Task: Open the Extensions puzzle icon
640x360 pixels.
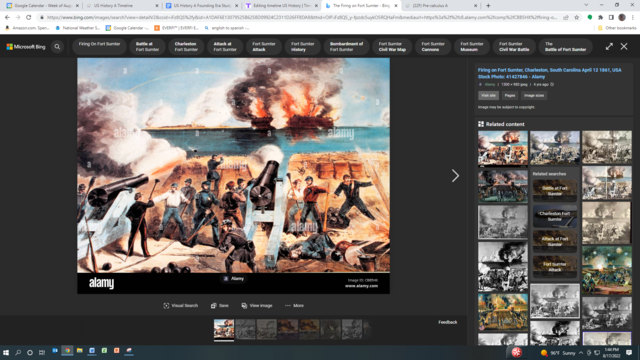Action: coord(600,18)
